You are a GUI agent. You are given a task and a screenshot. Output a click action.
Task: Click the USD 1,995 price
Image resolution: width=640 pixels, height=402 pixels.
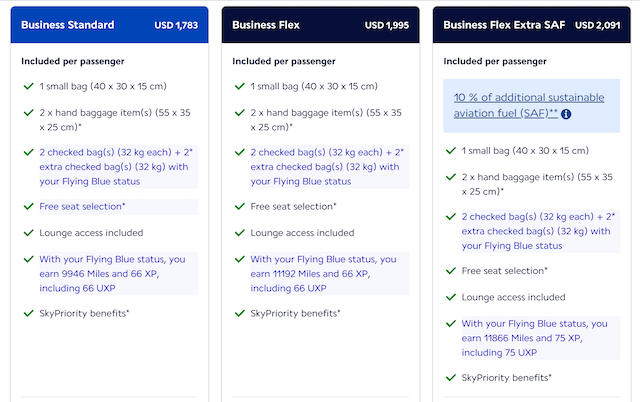tap(389, 23)
